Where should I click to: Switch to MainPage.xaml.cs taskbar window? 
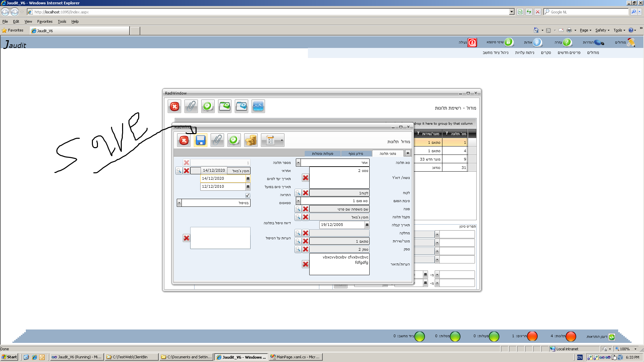[296, 357]
